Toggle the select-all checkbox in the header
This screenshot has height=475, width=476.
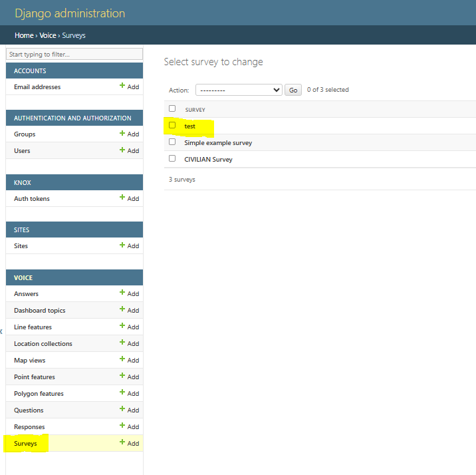coord(172,108)
